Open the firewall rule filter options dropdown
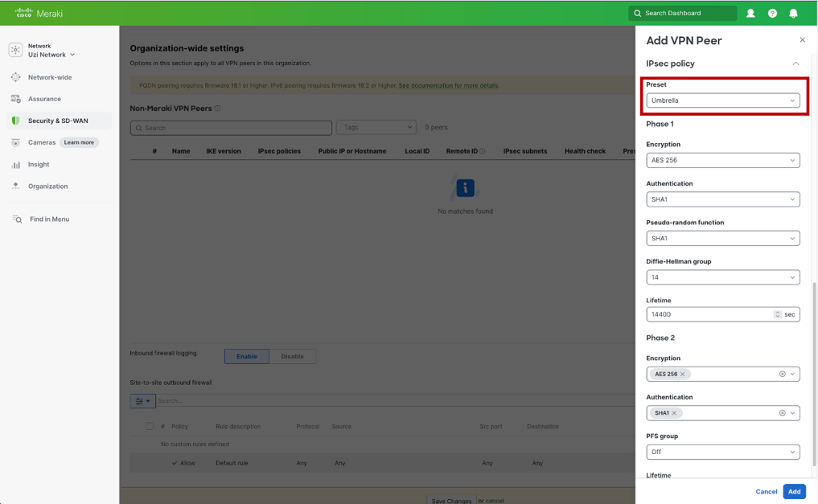This screenshot has width=818, height=504. [142, 401]
